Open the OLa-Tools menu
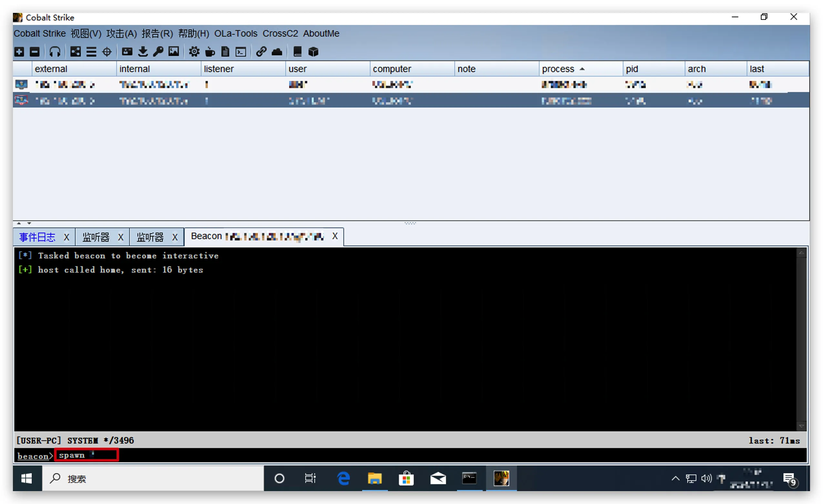 coord(236,34)
